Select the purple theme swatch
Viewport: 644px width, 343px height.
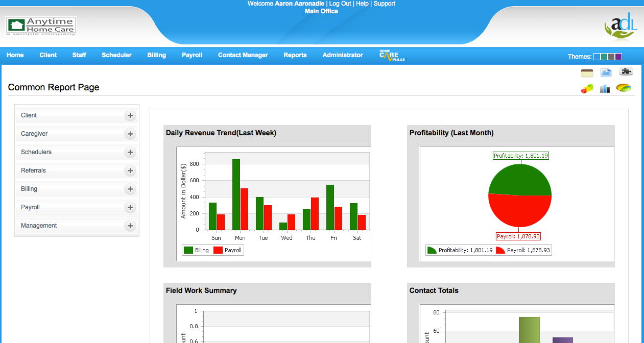point(618,57)
